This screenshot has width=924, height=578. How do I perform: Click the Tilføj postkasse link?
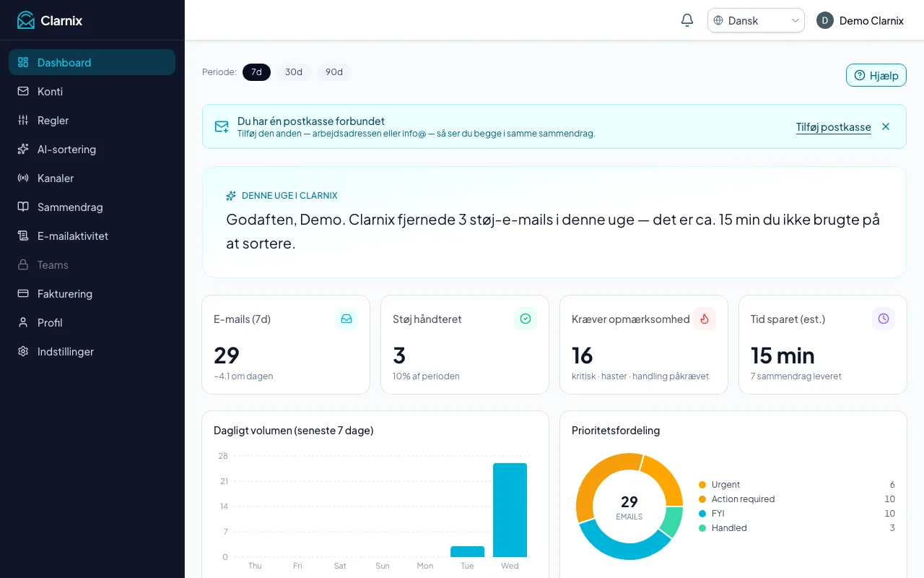pyautogui.click(x=833, y=127)
